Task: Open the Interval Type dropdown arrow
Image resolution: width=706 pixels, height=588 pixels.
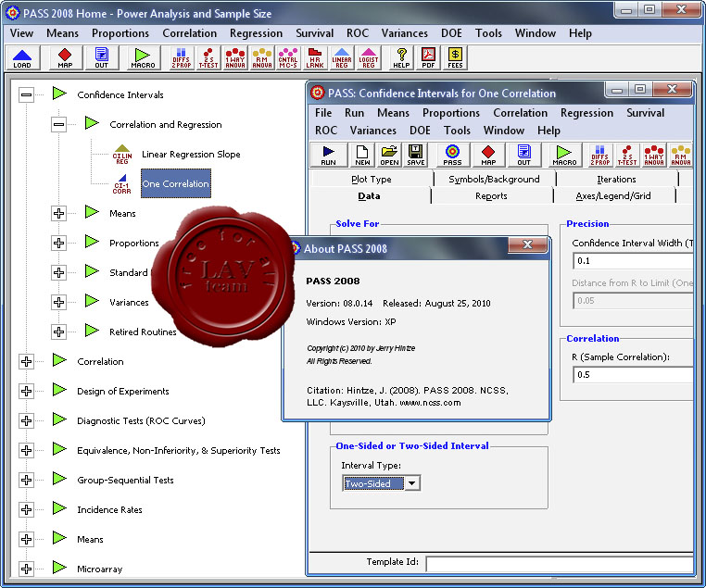Action: [x=411, y=483]
